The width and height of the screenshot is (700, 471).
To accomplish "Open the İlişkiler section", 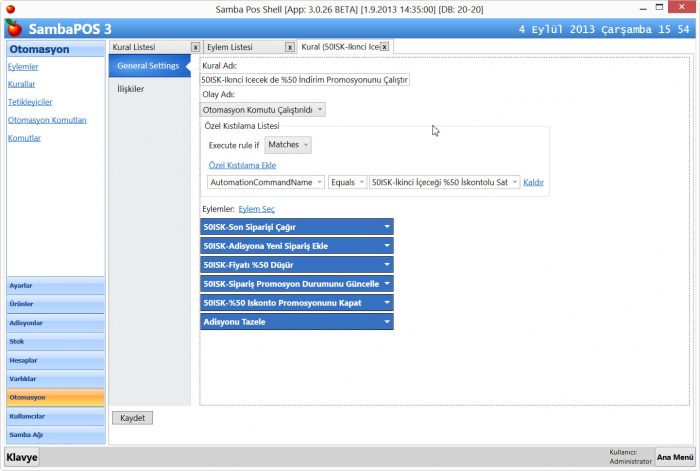I will coord(131,89).
